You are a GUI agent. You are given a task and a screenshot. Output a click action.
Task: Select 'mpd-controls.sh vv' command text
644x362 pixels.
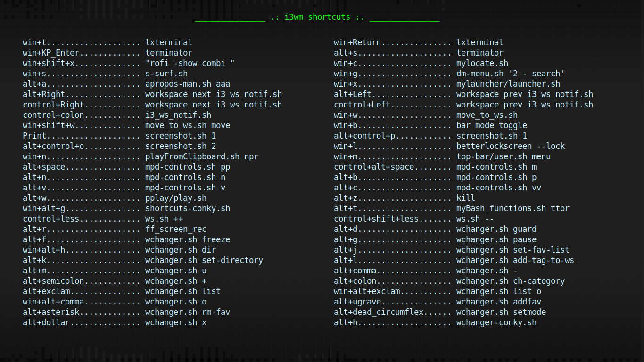499,188
